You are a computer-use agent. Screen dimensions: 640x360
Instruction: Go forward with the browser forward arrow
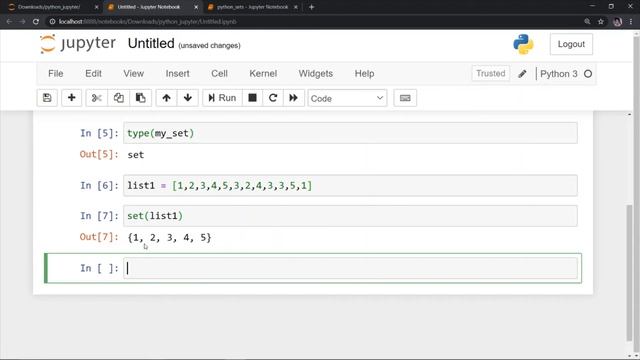(x=22, y=22)
